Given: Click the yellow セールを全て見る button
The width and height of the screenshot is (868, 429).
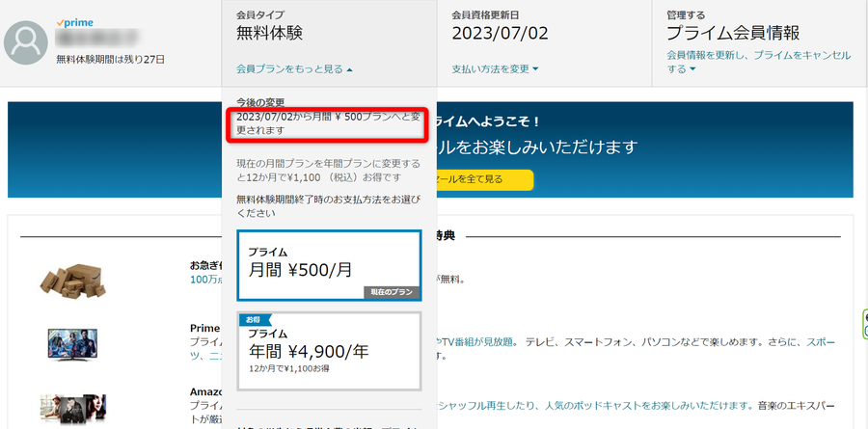Looking at the screenshot, I should pyautogui.click(x=485, y=179).
